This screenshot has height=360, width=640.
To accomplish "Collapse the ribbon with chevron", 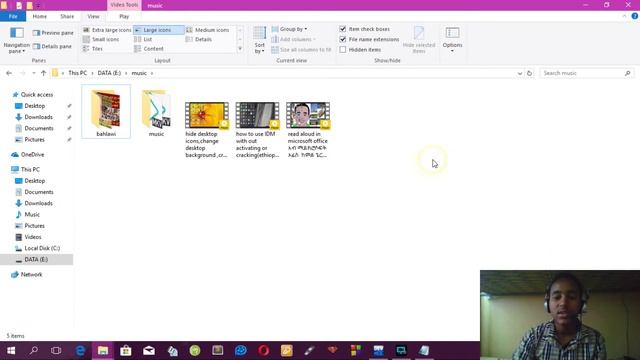I will click(624, 16).
